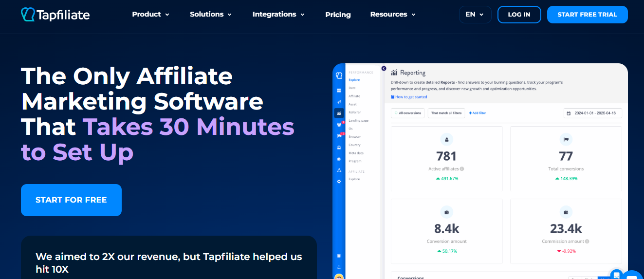Click the person icon above 781
Viewport: 644px width, 279px height.
pyautogui.click(x=446, y=140)
